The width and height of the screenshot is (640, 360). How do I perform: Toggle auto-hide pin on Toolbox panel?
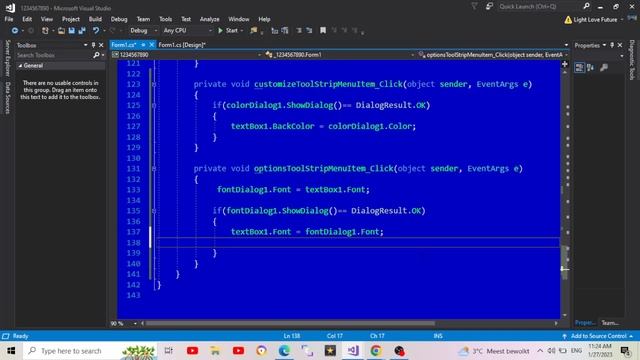tap(93, 45)
